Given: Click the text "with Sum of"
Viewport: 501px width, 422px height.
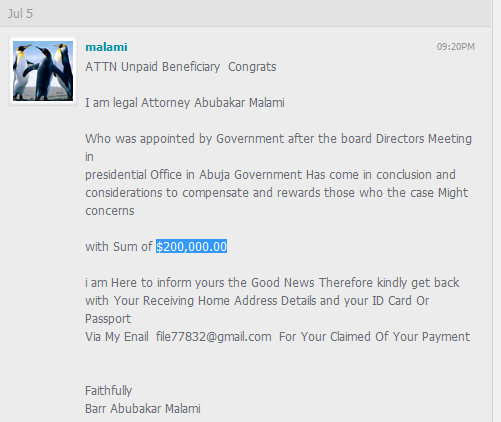Looking at the screenshot, I should click(x=119, y=247).
